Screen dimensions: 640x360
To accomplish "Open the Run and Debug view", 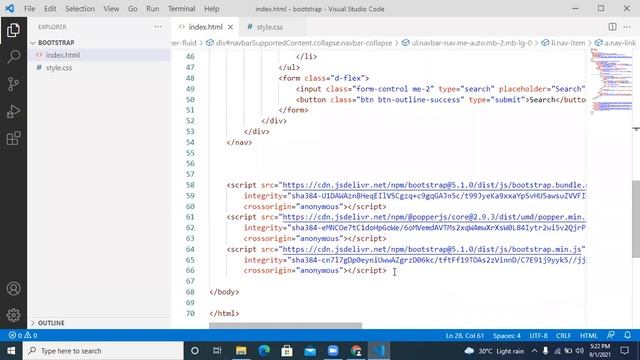I will pyautogui.click(x=13, y=111).
